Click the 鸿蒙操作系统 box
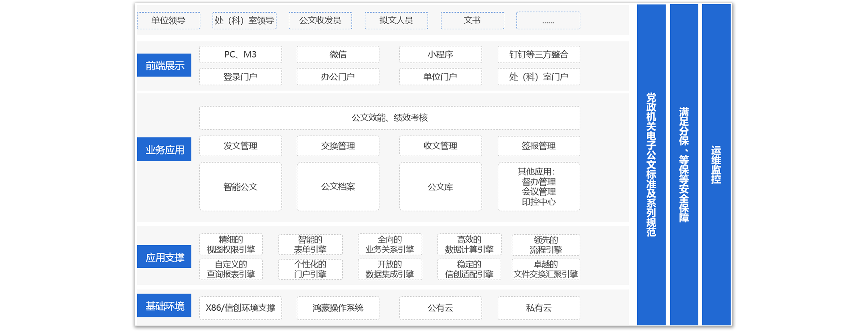868x331 pixels. point(338,308)
